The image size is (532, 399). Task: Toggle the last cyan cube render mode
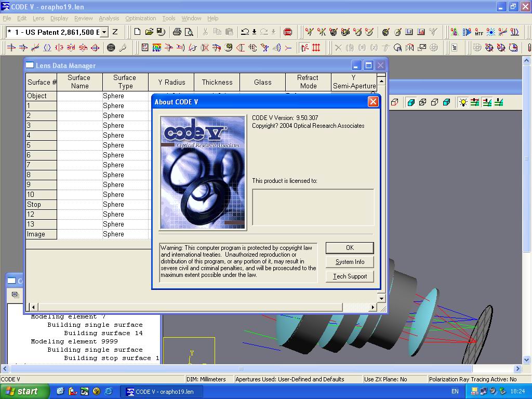click(446, 102)
